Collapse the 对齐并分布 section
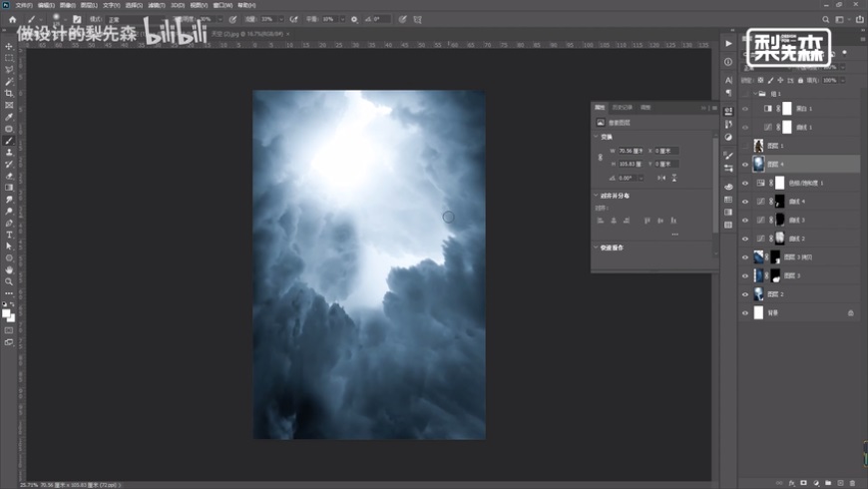Image resolution: width=868 pixels, height=489 pixels. pos(597,196)
